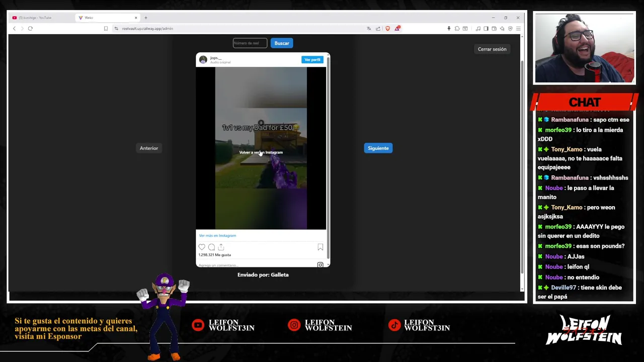This screenshot has width=644, height=362.
Task: Click Instagram logo in embed footer
Action: click(320, 264)
